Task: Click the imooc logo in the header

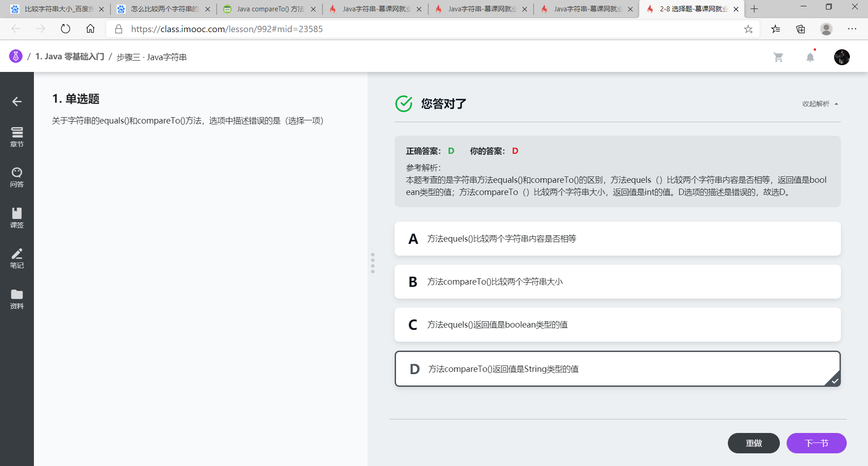Action: (15, 56)
